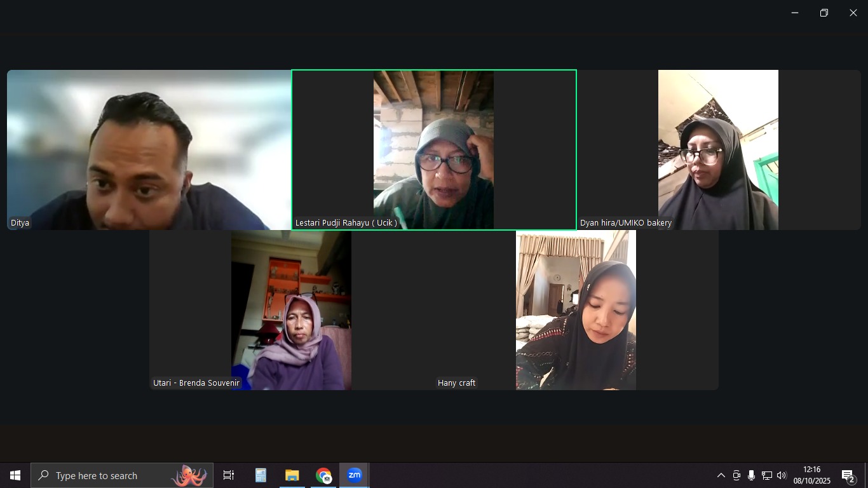Select Hany craft's video tile

coord(576,310)
